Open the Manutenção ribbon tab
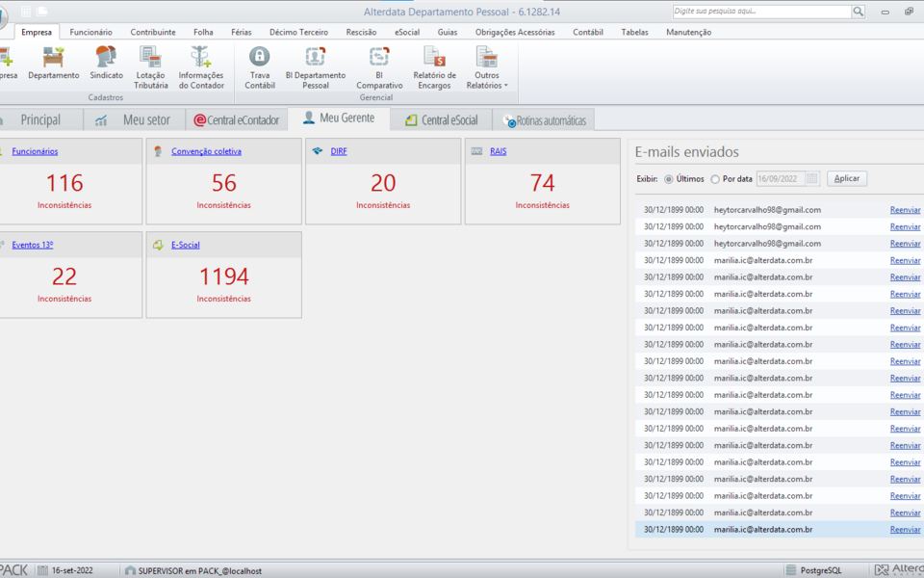The image size is (924, 578). [688, 33]
